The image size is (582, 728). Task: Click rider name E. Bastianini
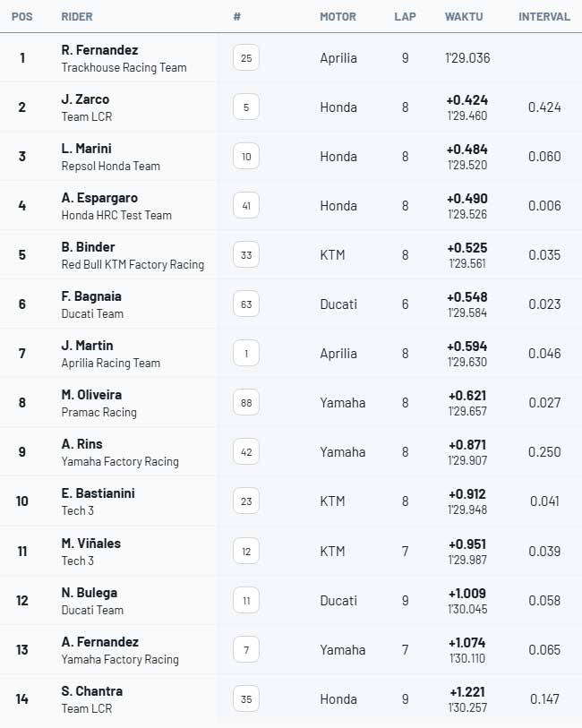coord(98,493)
